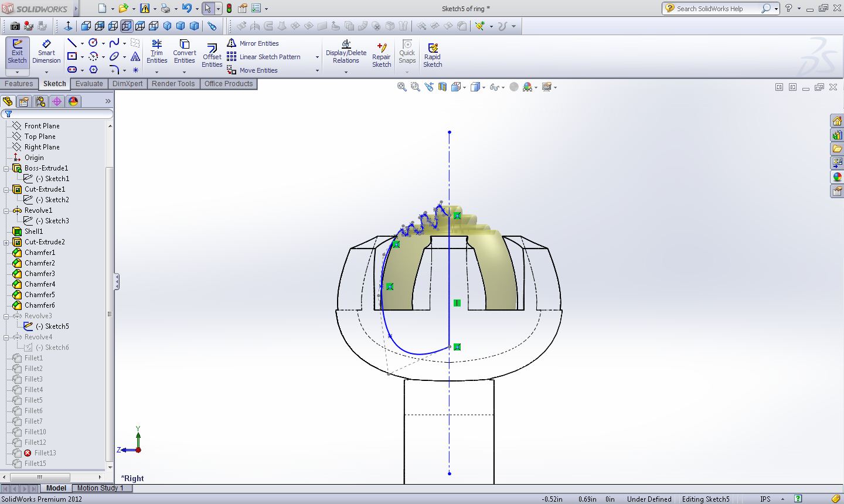Click Zoom to Area in view toolbar
The height and width of the screenshot is (504, 844).
[415, 87]
